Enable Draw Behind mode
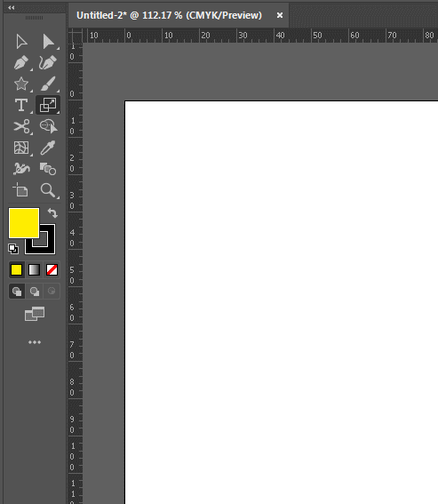 [35, 292]
